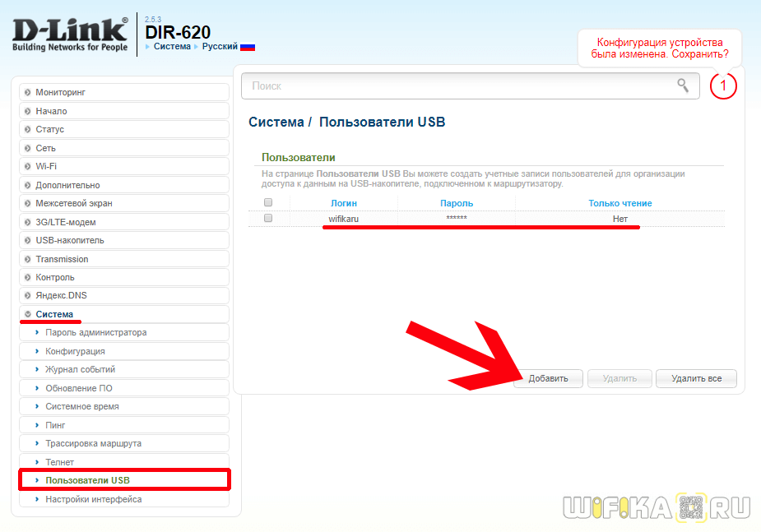Click the search magnifier icon
Image resolution: width=761 pixels, height=532 pixels.
(682, 86)
